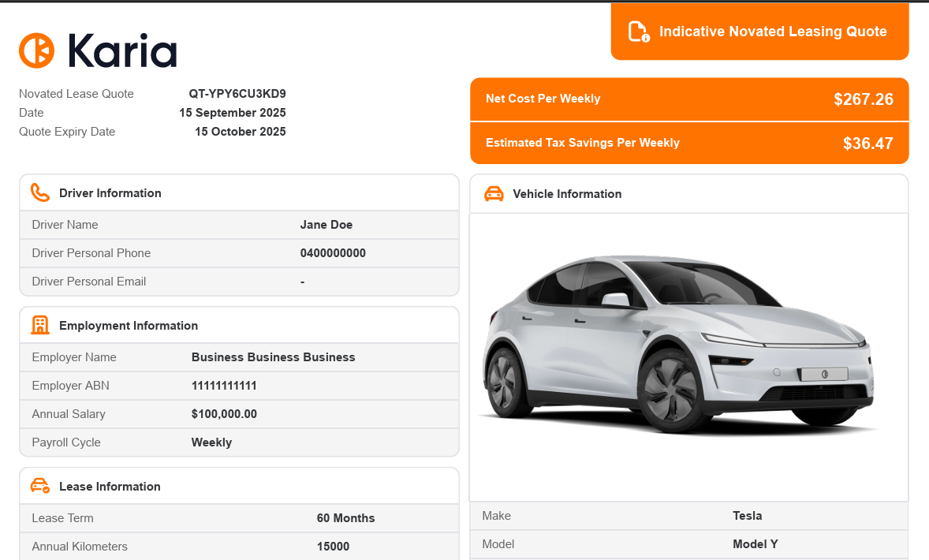Click the Payroll Cycle Weekly value
The image size is (929, 560).
click(211, 442)
